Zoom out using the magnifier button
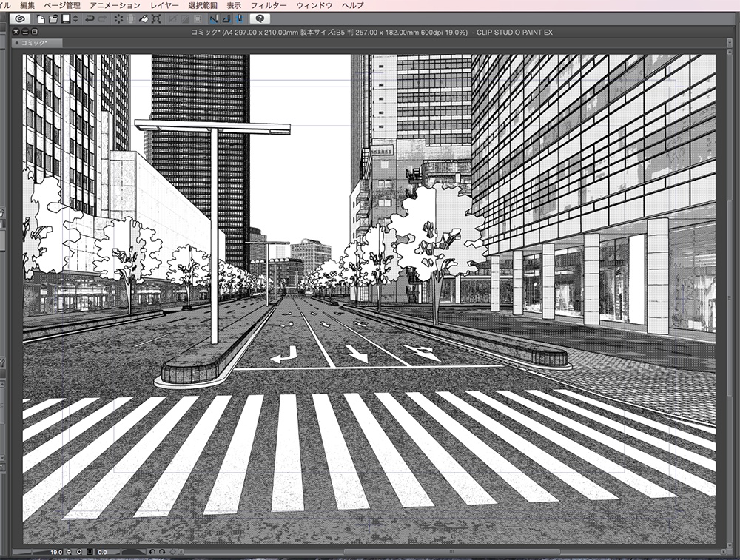Screen dimensions: 740x560 click(68, 552)
